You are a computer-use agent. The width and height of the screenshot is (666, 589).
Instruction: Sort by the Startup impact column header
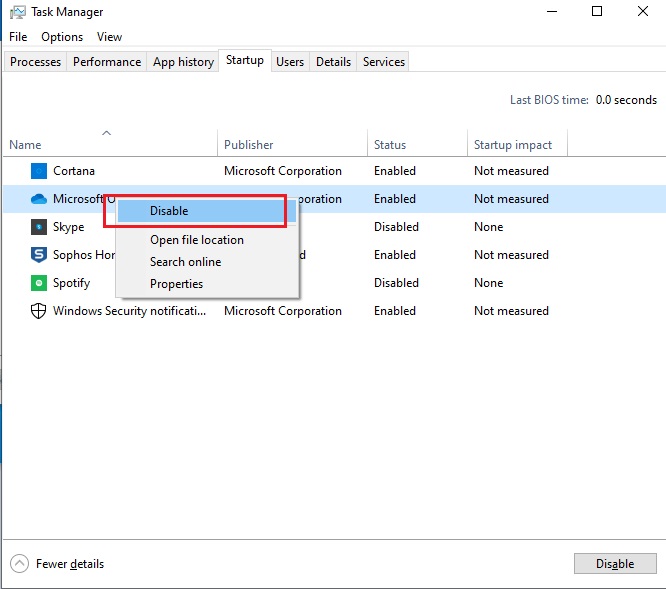[517, 145]
